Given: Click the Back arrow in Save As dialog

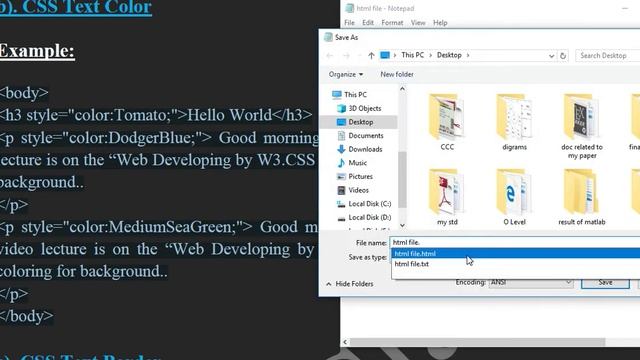Looking at the screenshot, I should (x=330, y=56).
